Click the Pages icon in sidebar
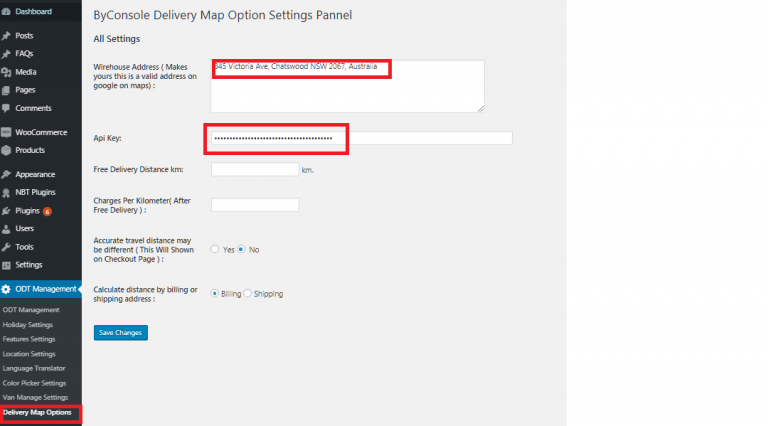Image resolution: width=768 pixels, height=426 pixels. 7,90
